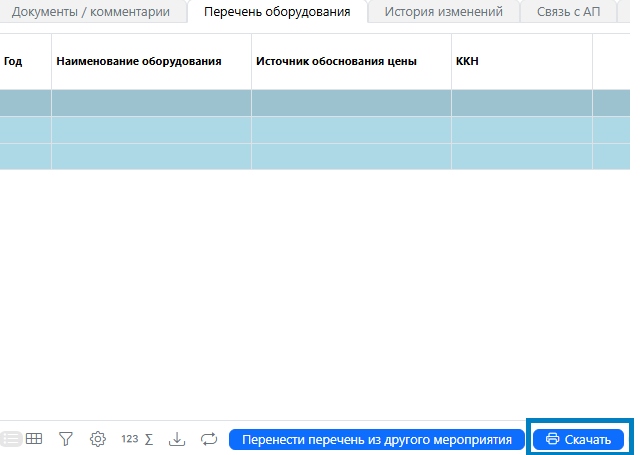Click the download arrow icon in toolbar
The width and height of the screenshot is (644, 455).
[x=177, y=438]
